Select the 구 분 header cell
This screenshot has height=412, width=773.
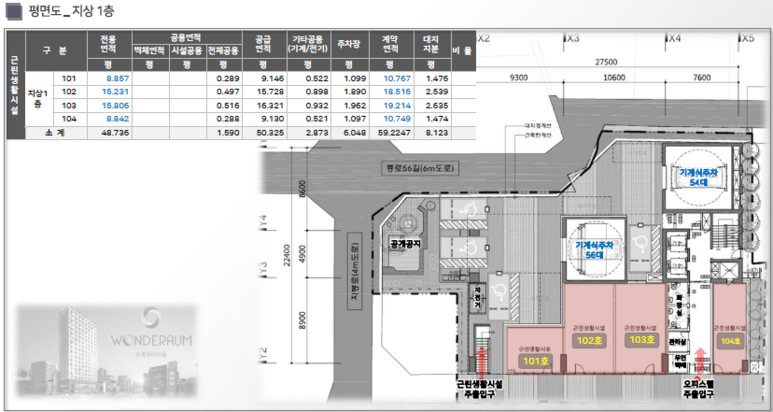(x=56, y=51)
